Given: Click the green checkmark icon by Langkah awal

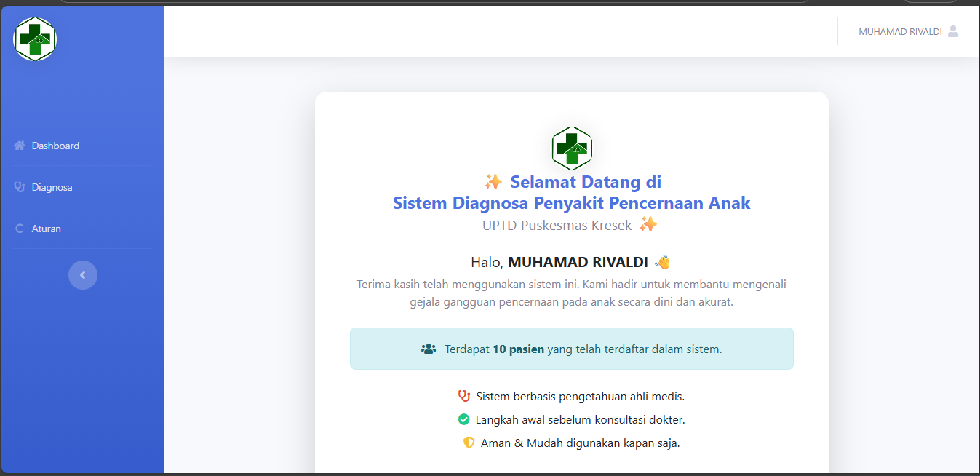Looking at the screenshot, I should [x=463, y=419].
